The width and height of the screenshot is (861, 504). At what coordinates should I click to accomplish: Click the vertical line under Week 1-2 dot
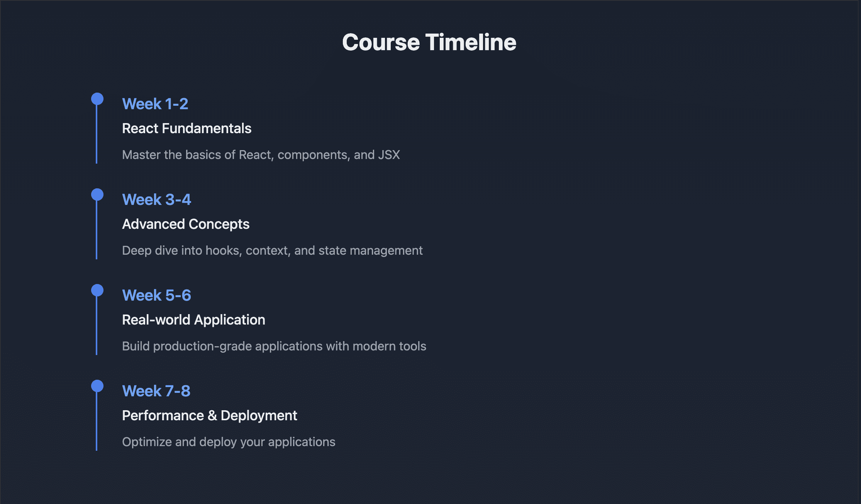[x=97, y=135]
